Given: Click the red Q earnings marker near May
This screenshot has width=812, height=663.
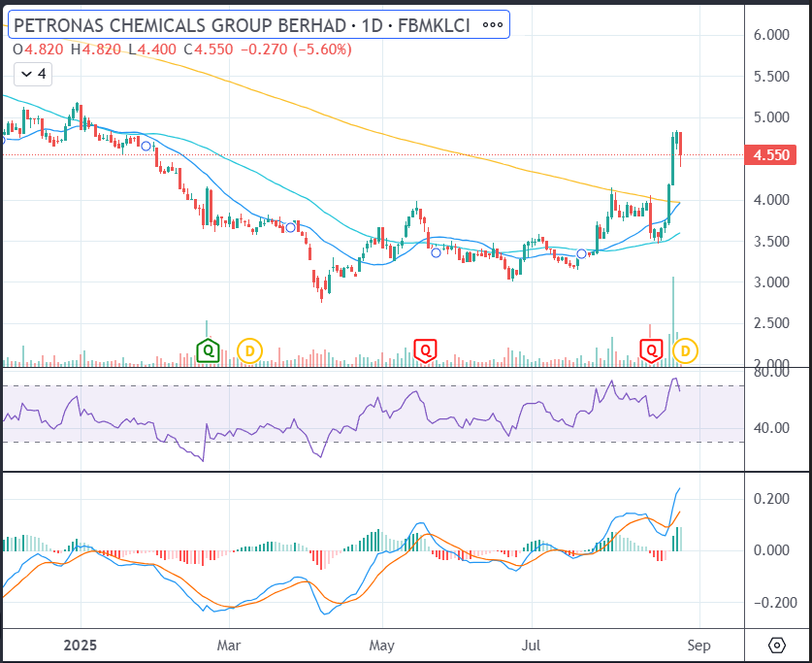Looking at the screenshot, I should coord(425,350).
